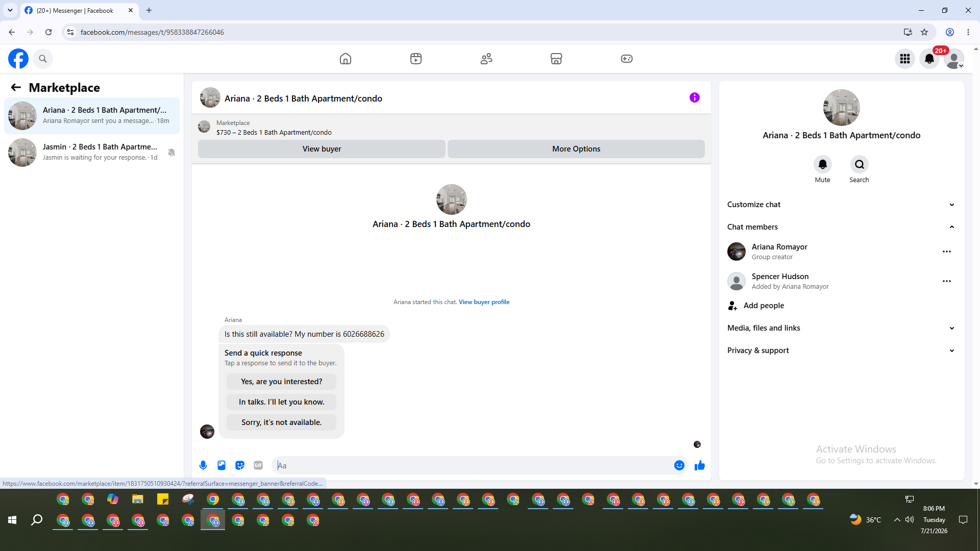Viewport: 980px width, 551px height.
Task: Bookmark this page star icon
Action: (x=924, y=32)
